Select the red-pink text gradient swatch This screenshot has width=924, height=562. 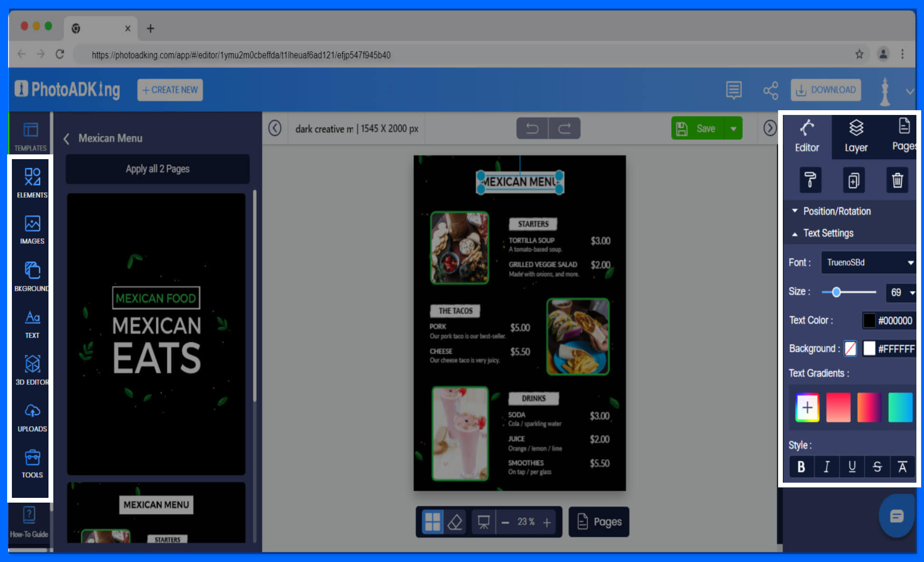[x=838, y=408]
